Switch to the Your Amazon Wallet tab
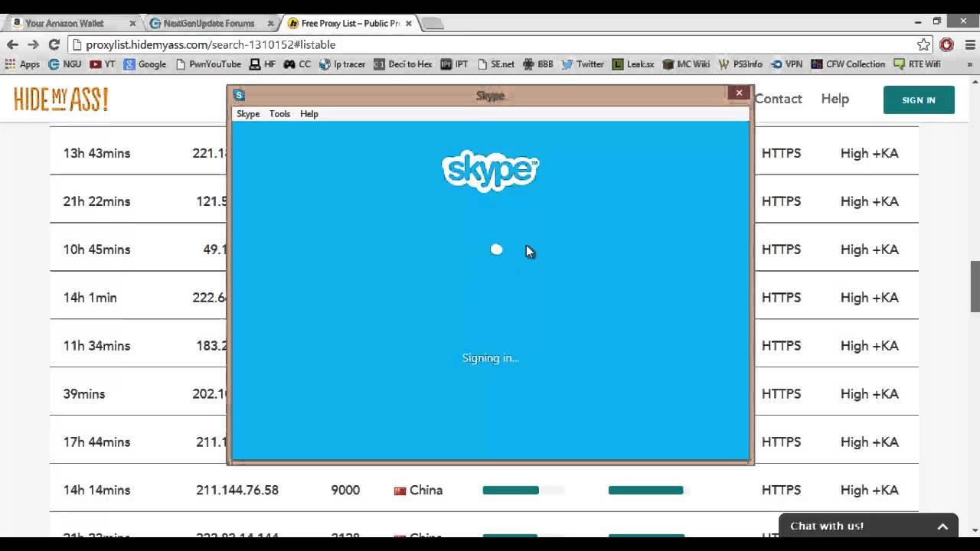Image resolution: width=980 pixels, height=551 pixels. 71,23
